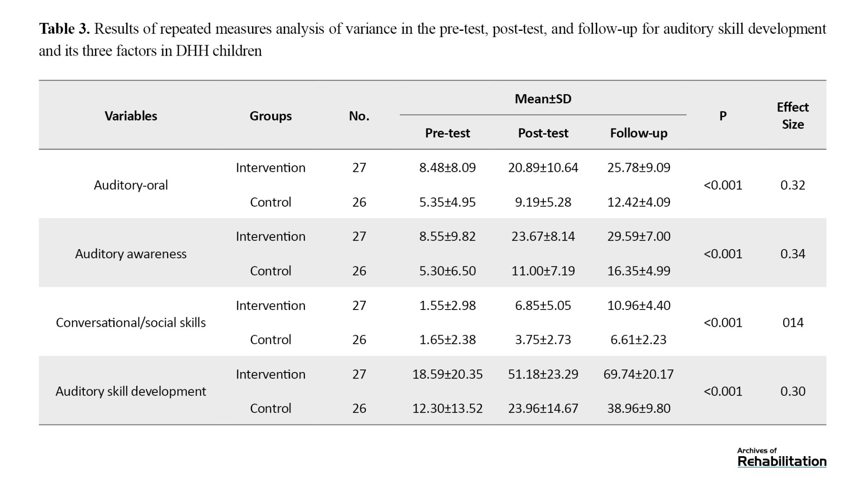Screen dimensions: 868x497
Task: Select the 69.74±20.17 follow-up value
Action: (638, 374)
